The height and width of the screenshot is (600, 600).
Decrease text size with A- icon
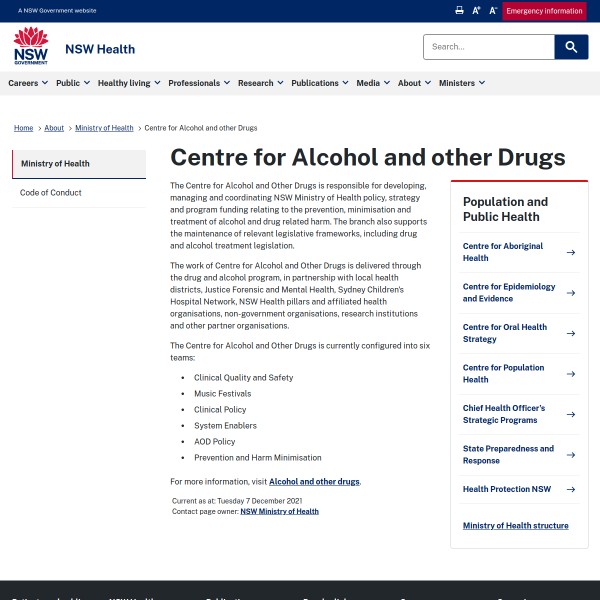492,10
